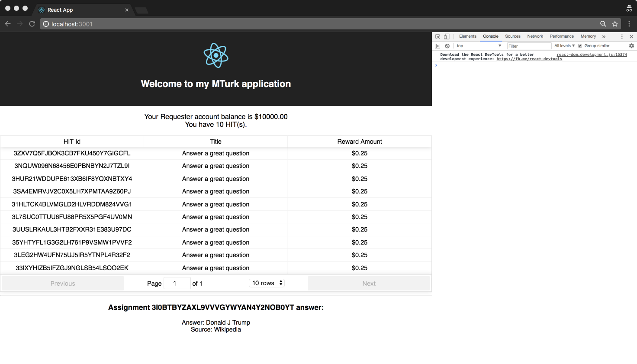The width and height of the screenshot is (637, 364).
Task: Toggle the Group similar checkbox
Action: tap(580, 46)
